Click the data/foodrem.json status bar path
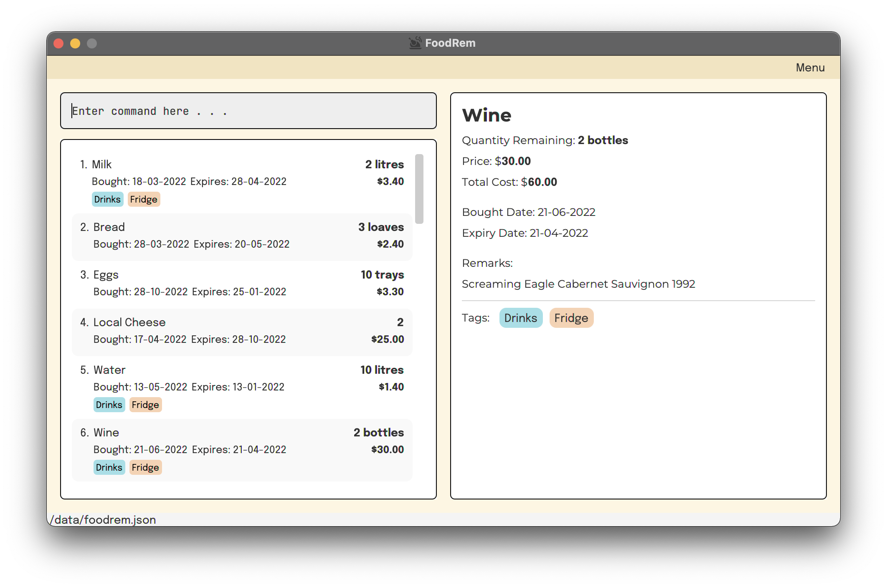887x588 pixels. tap(103, 520)
